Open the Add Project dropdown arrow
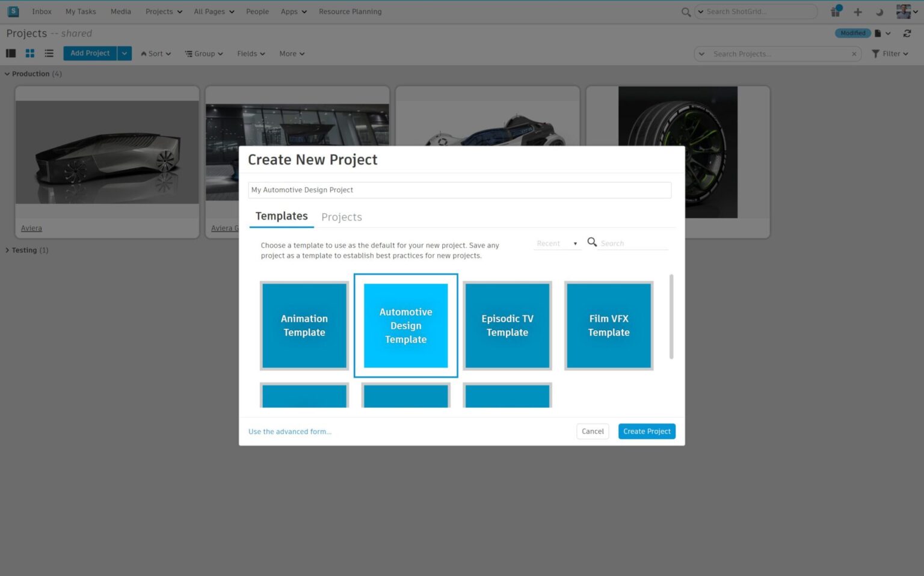 click(x=124, y=53)
